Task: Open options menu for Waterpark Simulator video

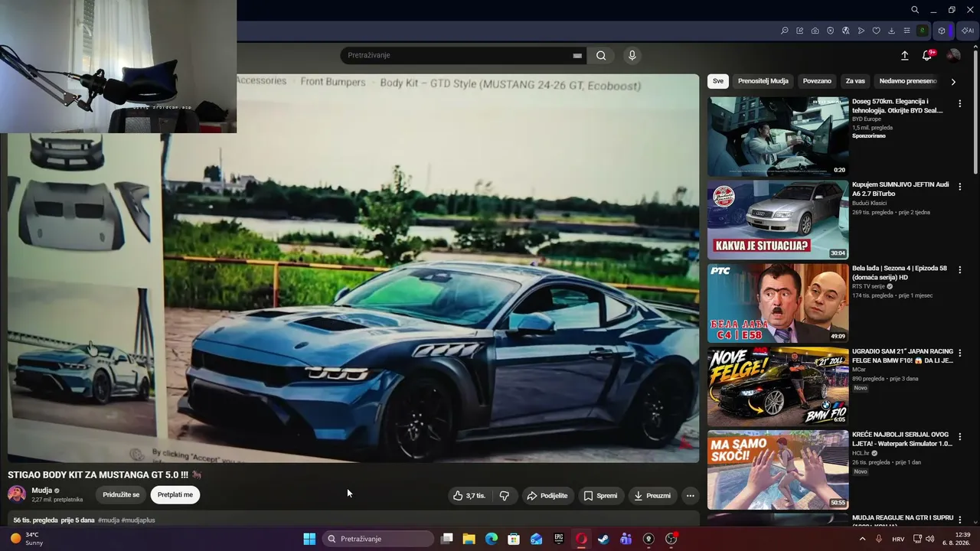Action: tap(959, 437)
